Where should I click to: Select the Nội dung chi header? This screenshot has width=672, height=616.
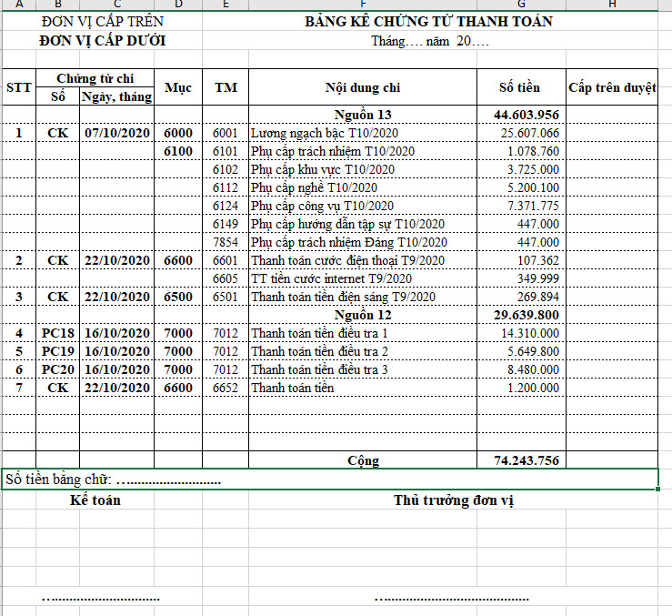pos(363,87)
